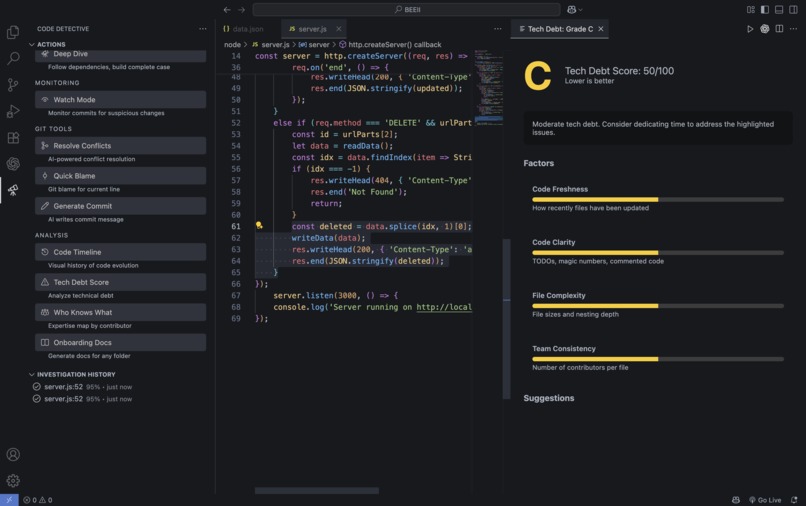Click the Tech Debt panel vertical scrollbar

[x=506, y=319]
